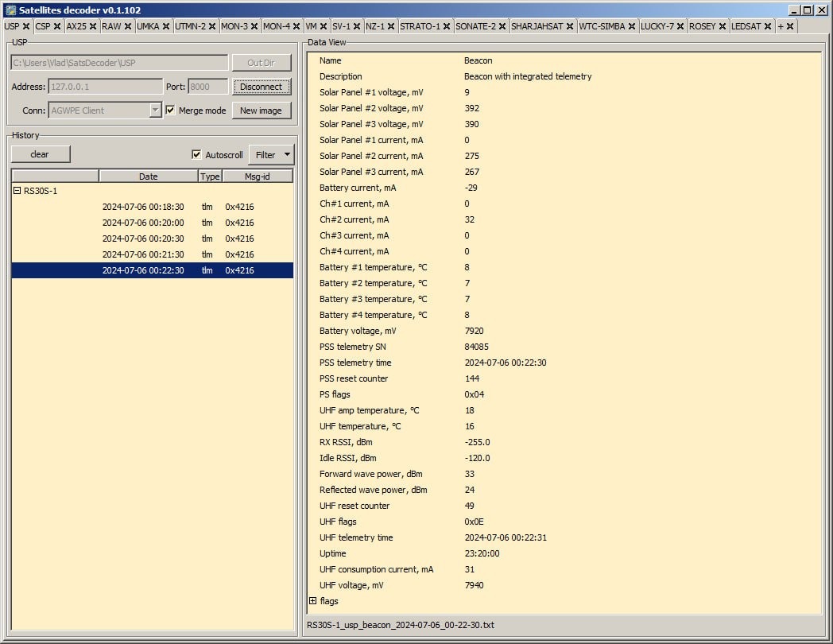Click the New image button
Viewport: 833px width, 644px height.
coord(262,111)
